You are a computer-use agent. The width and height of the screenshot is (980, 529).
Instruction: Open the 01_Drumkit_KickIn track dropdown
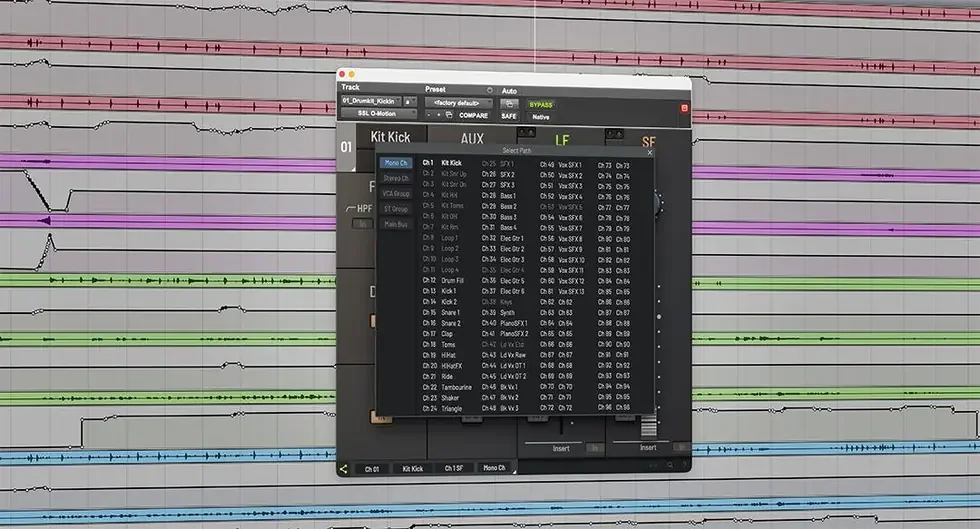pyautogui.click(x=371, y=101)
